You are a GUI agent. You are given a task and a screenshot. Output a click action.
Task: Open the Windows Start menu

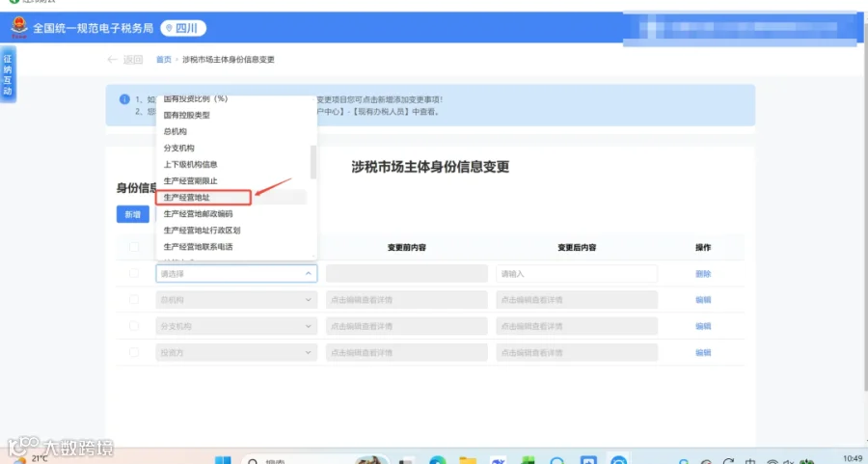pyautogui.click(x=223, y=460)
